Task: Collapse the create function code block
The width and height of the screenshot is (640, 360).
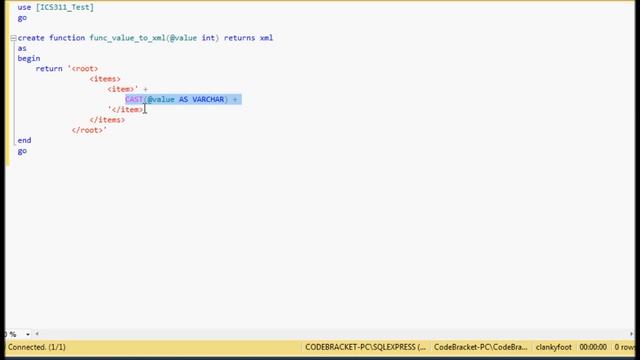Action: tap(13, 38)
